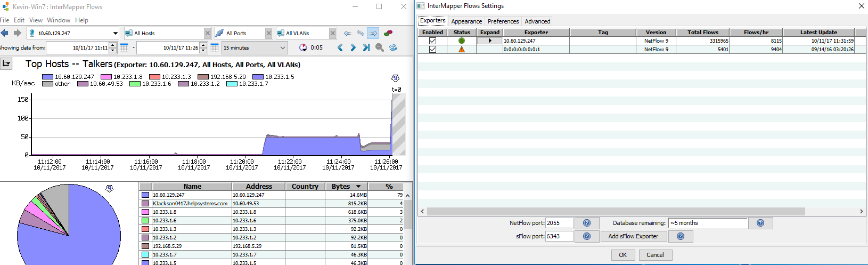Click the 10.233.1.7 cyan legend swatch
Image resolution: width=868 pixels, height=265 pixels.
tap(232, 84)
